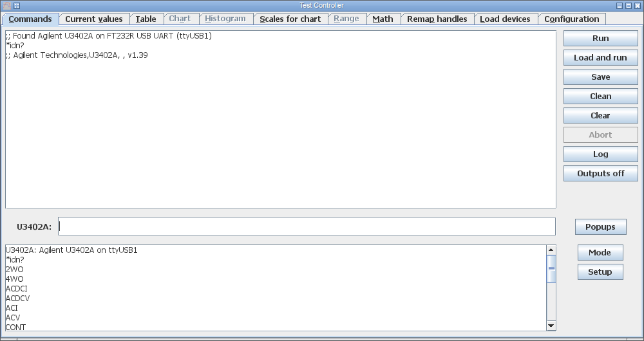Viewport: 644px width, 341px height.
Task: Open the Configuration tab
Action: point(571,19)
